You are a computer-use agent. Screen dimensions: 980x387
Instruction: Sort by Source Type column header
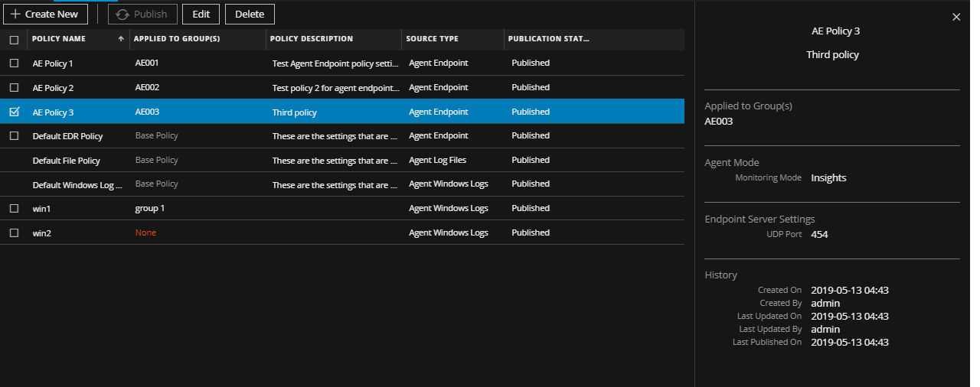tap(433, 39)
